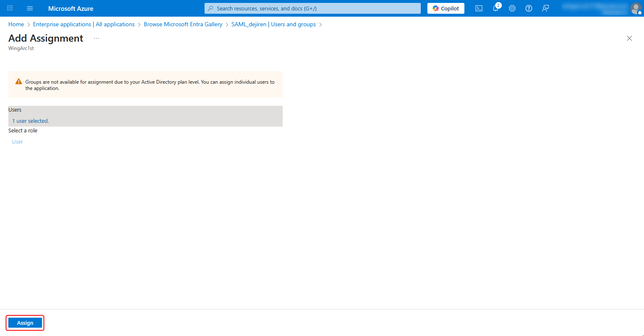Open Browse Microsoft Entra Gallery breadcrumb
The image size is (644, 336).
pyautogui.click(x=183, y=24)
